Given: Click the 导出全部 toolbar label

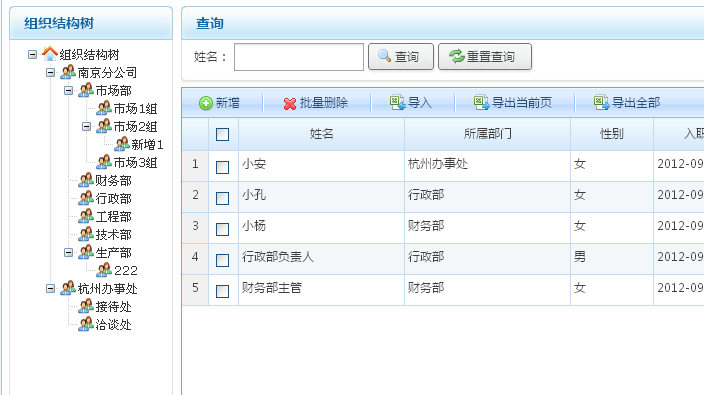Looking at the screenshot, I should [x=636, y=103].
